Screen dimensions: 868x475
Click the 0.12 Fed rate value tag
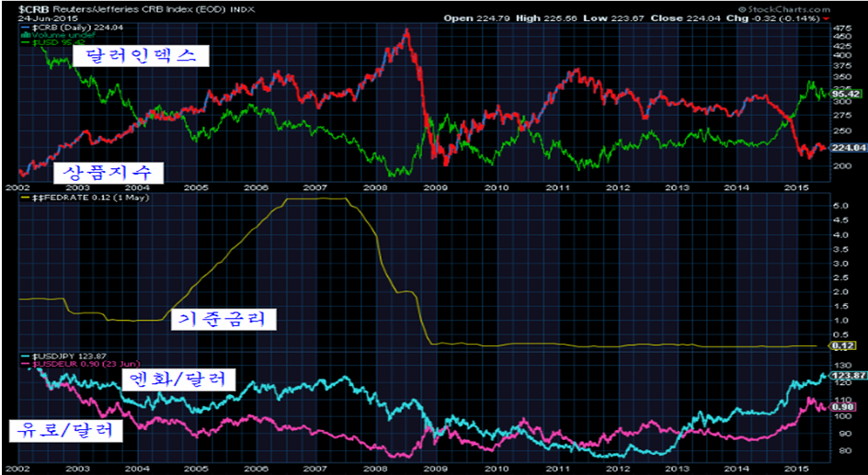tap(840, 346)
